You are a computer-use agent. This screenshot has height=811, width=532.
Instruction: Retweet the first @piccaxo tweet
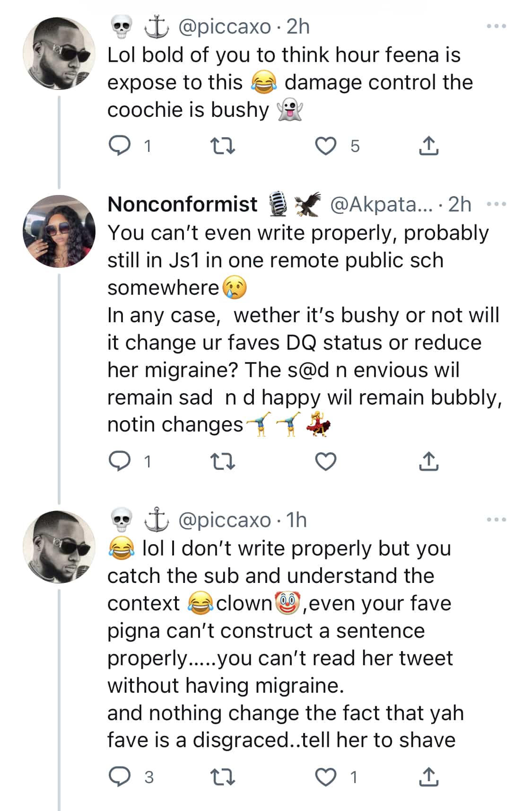pos(222,146)
